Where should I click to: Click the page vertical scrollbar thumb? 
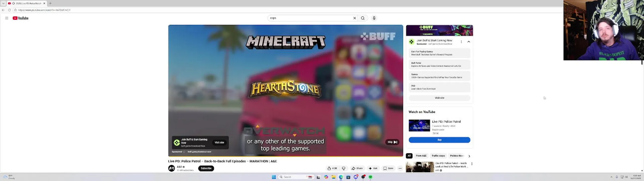pos(642,63)
